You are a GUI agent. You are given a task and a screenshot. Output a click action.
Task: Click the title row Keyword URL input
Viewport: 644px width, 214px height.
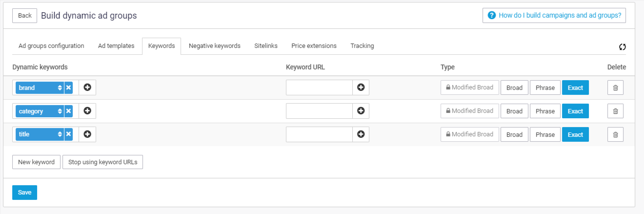pyautogui.click(x=319, y=134)
